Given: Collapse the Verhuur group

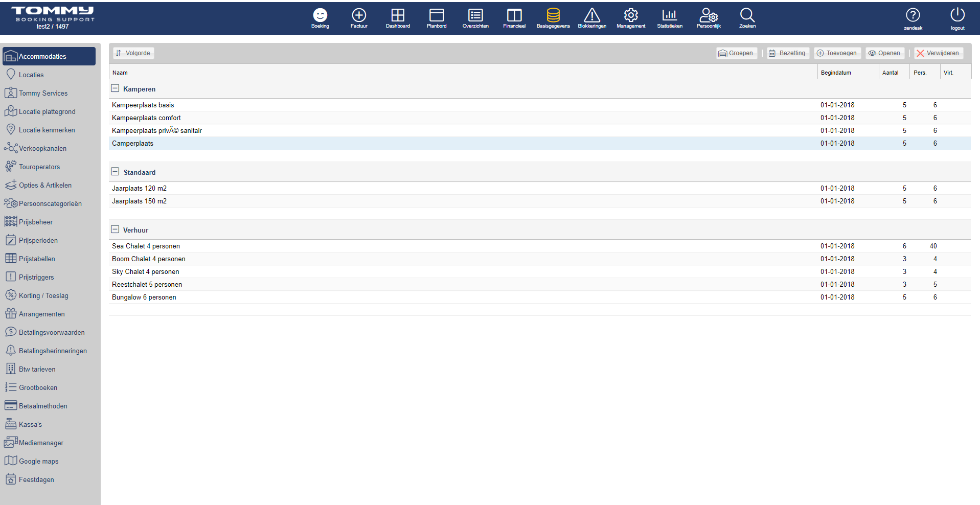Looking at the screenshot, I should pyautogui.click(x=115, y=229).
